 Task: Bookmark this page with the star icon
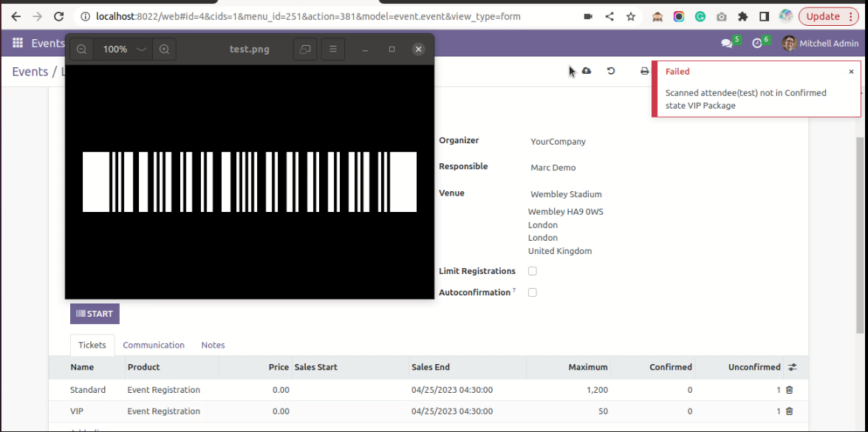(631, 16)
